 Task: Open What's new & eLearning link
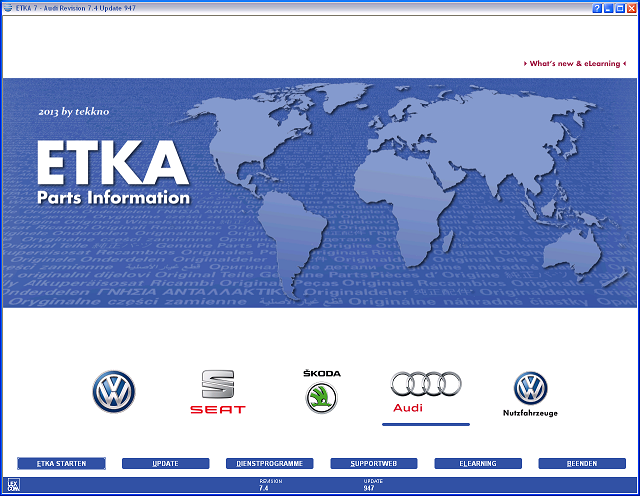pyautogui.click(x=575, y=64)
